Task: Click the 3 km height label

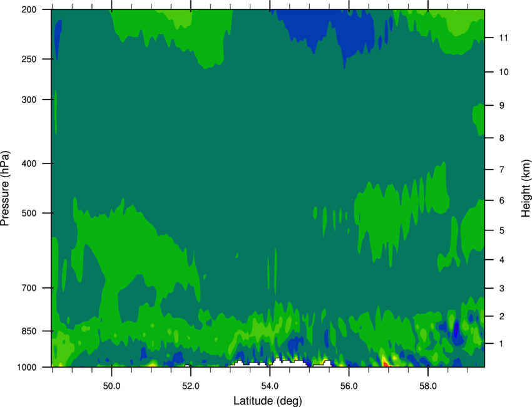Action: pos(501,289)
